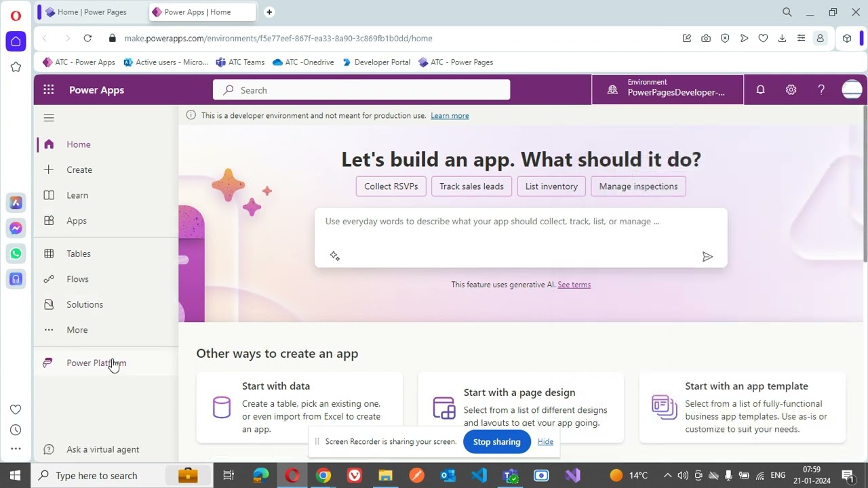Image resolution: width=868 pixels, height=488 pixels.
Task: Open the Start with an app template card
Action: 743,407
